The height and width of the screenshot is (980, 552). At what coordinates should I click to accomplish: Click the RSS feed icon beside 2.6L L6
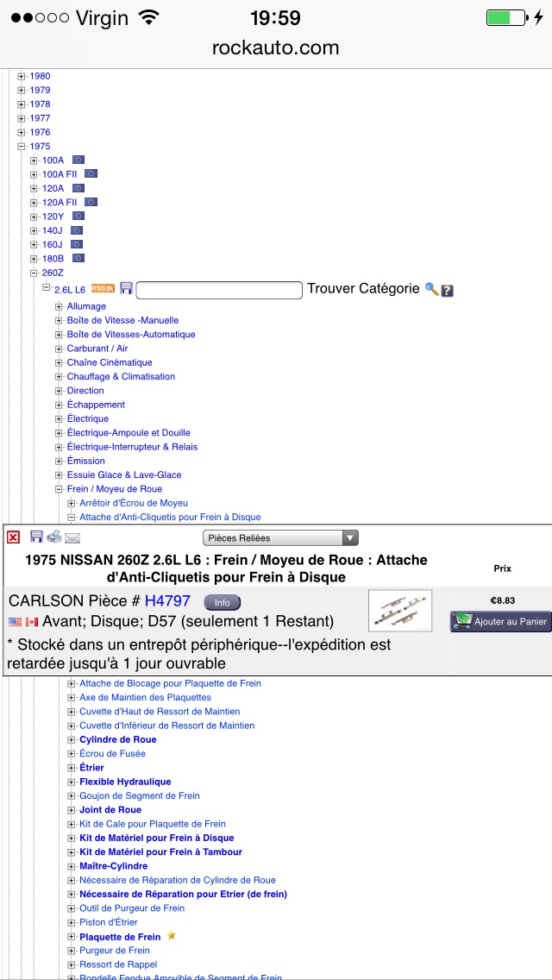pyautogui.click(x=103, y=288)
